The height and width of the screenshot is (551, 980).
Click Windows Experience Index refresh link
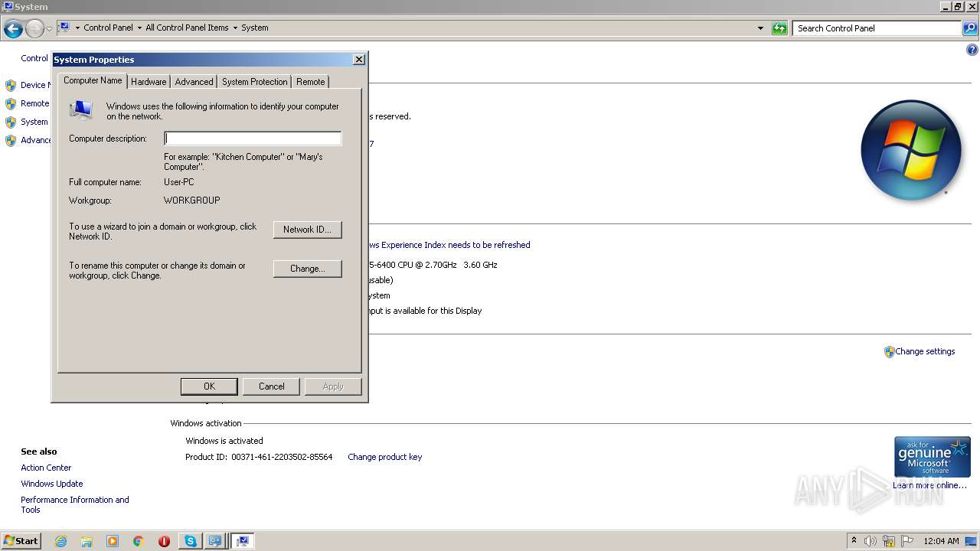[x=449, y=245]
